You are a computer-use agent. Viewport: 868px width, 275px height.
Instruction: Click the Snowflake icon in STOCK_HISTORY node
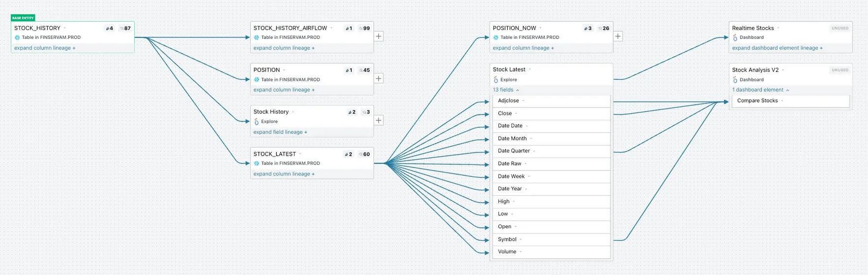click(x=17, y=37)
